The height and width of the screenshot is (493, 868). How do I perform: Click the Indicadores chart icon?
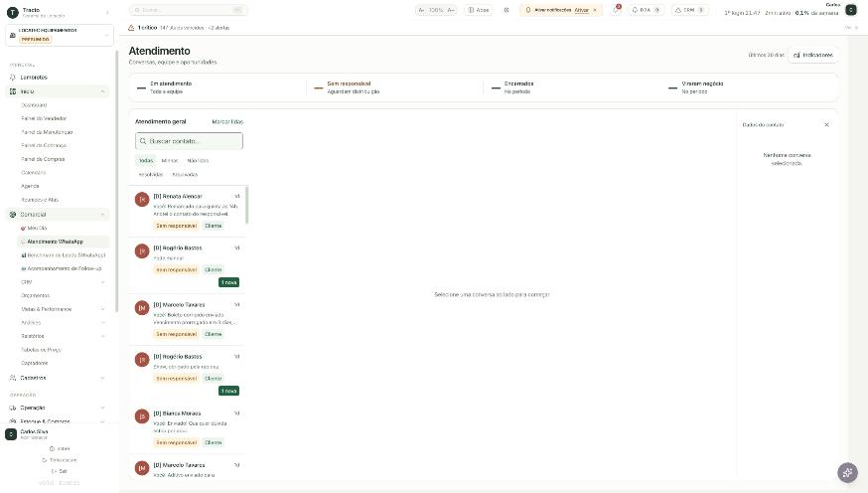pyautogui.click(x=796, y=55)
